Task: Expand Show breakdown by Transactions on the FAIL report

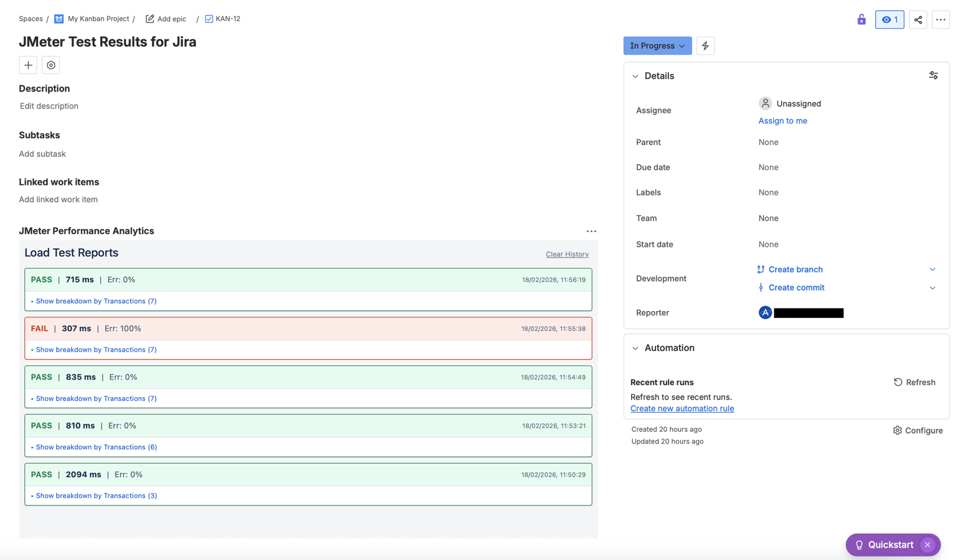Action: pos(94,349)
